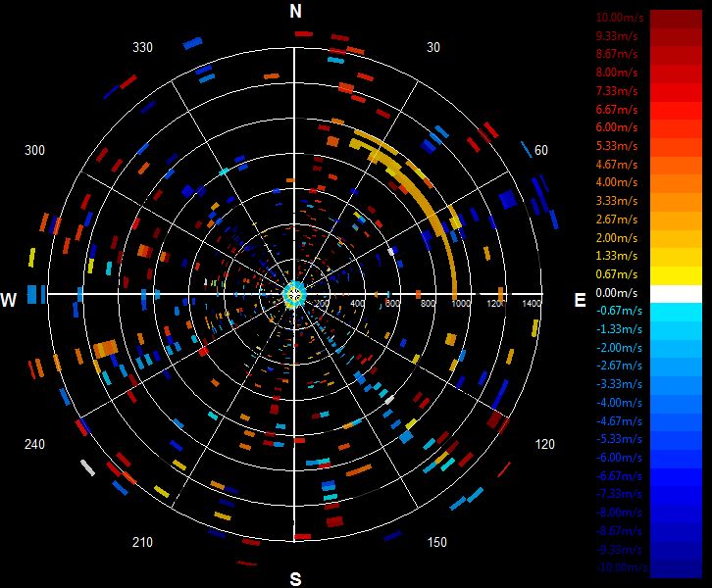Click the -2.67m/s legend label
The height and width of the screenshot is (588, 712).
coord(619,366)
